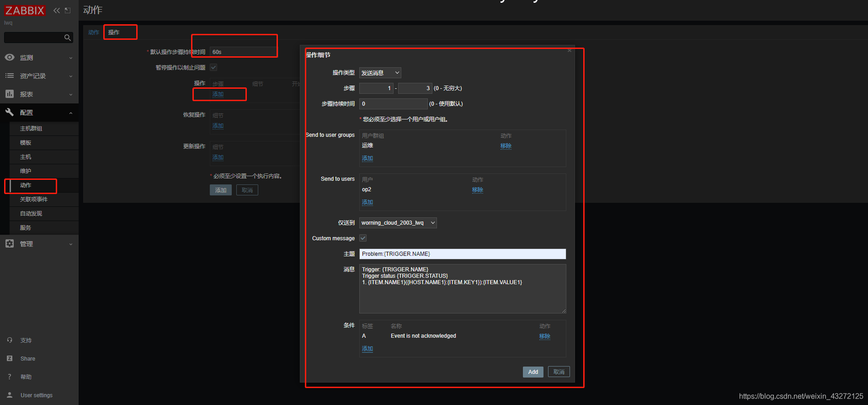Click 添加 link under 更新操作
Image resolution: width=868 pixels, height=405 pixels.
pyautogui.click(x=218, y=157)
